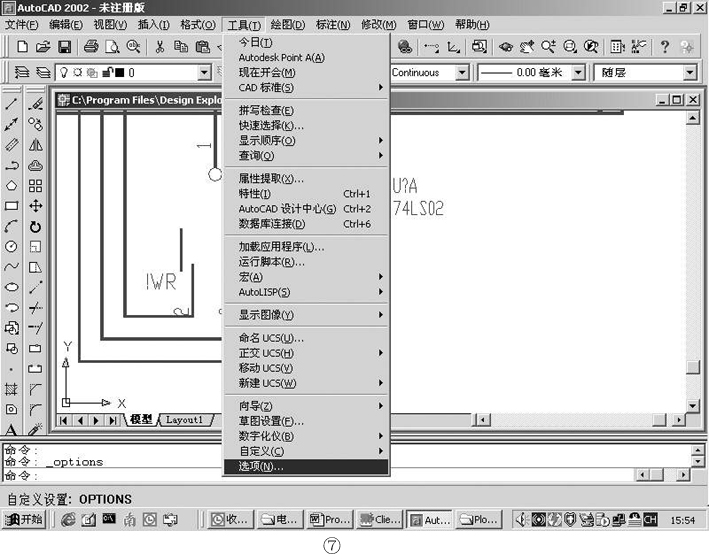This screenshot has height=559, width=709.
Task: Select the Move modify tool
Action: (x=35, y=206)
